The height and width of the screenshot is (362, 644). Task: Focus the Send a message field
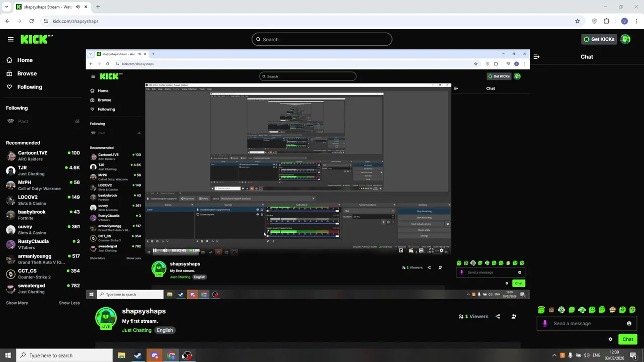pyautogui.click(x=586, y=323)
